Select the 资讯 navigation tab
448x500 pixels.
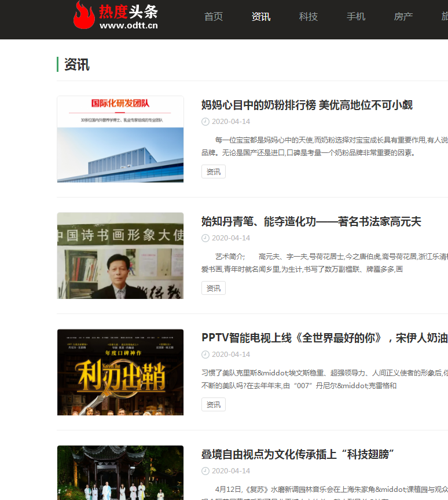(x=261, y=17)
